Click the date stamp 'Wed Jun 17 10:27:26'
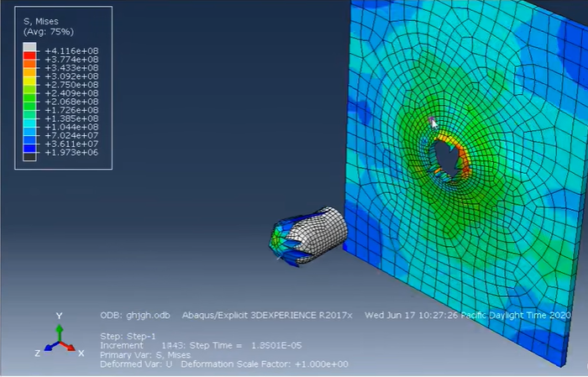 412,316
